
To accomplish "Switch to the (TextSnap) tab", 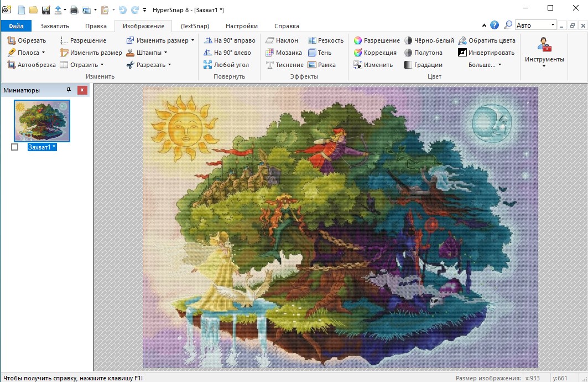I will (195, 26).
